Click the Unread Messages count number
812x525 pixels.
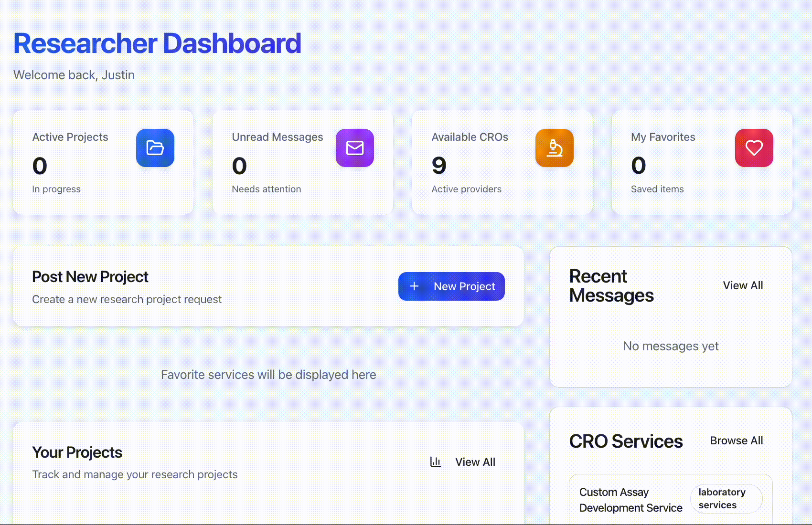click(x=239, y=166)
